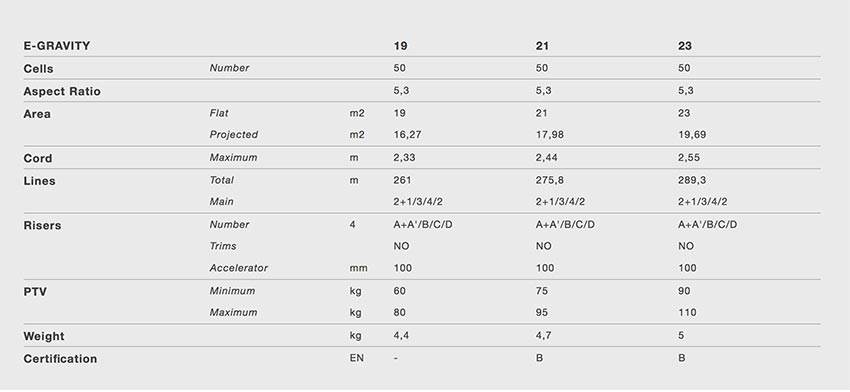Click the Aspect Ratio row label
Viewport: 850px width, 392px height.
click(x=62, y=92)
